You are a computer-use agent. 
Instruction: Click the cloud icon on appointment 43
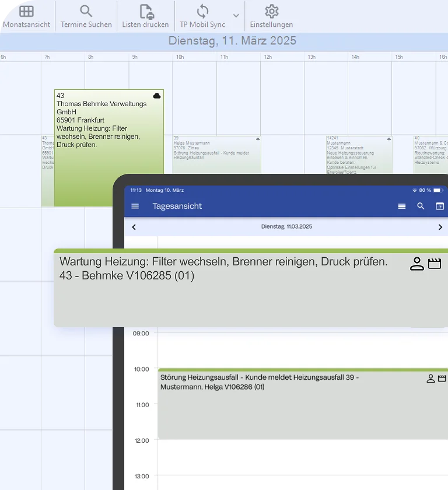click(x=157, y=96)
